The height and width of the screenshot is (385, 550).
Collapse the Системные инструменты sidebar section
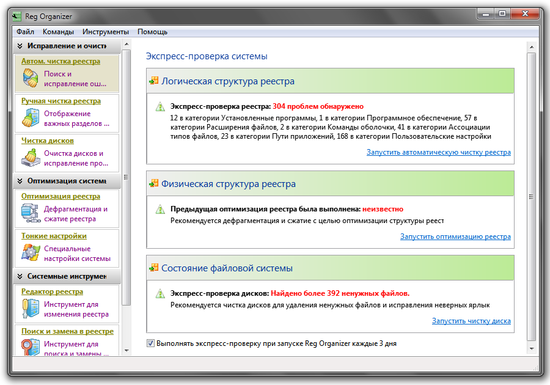[20, 276]
